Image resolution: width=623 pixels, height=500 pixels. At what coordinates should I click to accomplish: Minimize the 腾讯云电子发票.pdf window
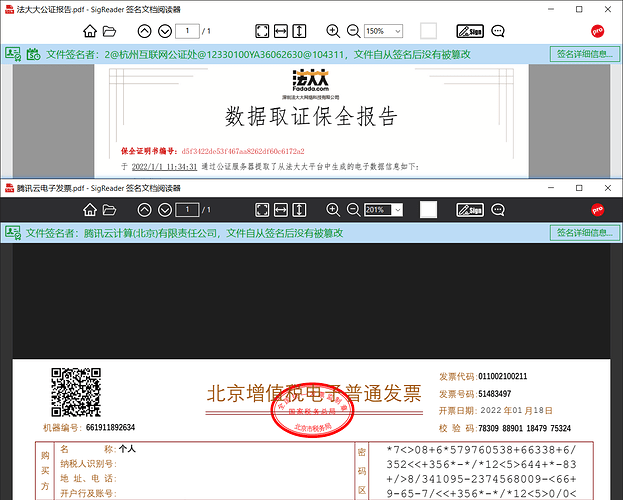pos(551,188)
